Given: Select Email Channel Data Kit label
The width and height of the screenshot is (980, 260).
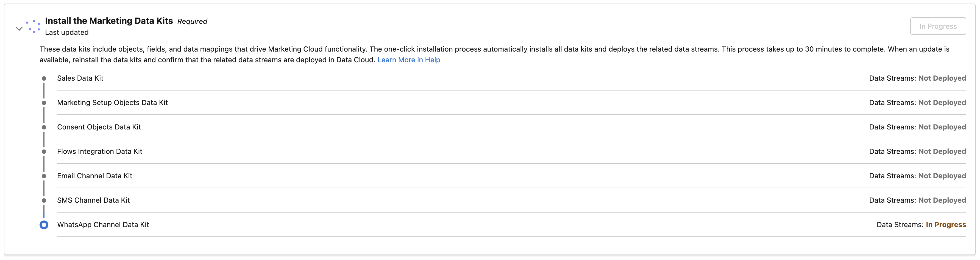Looking at the screenshot, I should coord(95,176).
